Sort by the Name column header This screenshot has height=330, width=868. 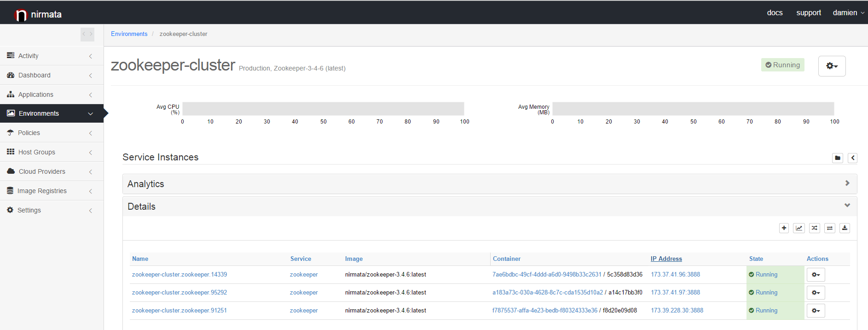point(140,259)
